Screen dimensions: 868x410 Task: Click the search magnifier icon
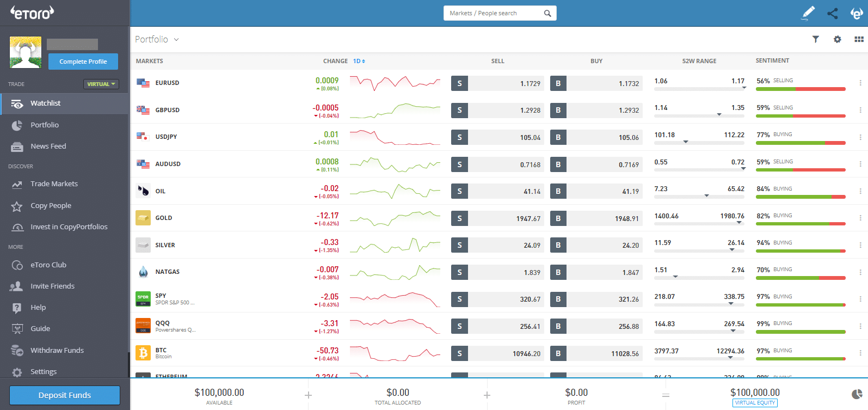(547, 13)
